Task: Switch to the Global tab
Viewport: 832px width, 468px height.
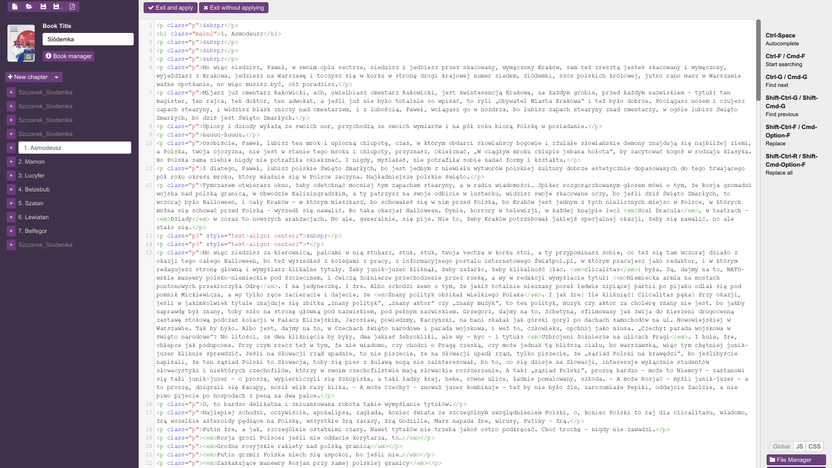Action: pyautogui.click(x=781, y=446)
